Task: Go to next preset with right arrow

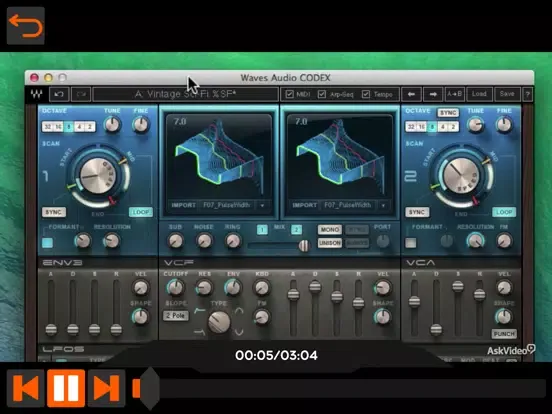Action: (433, 94)
